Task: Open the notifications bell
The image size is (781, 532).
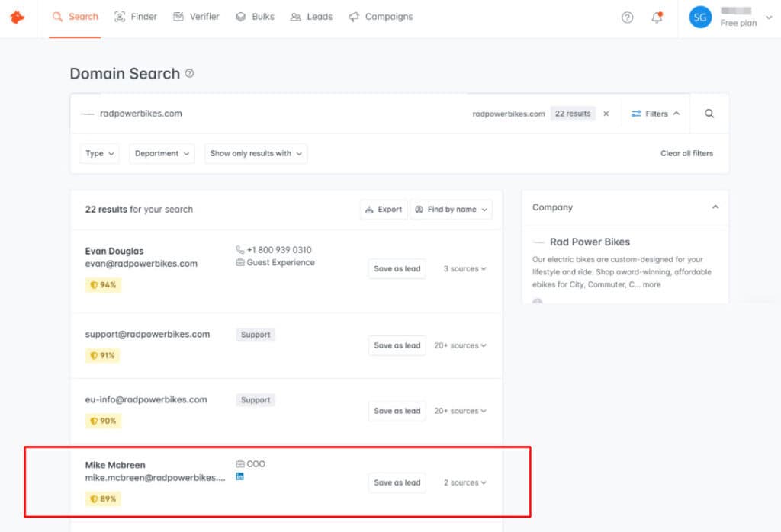Action: coord(657,18)
